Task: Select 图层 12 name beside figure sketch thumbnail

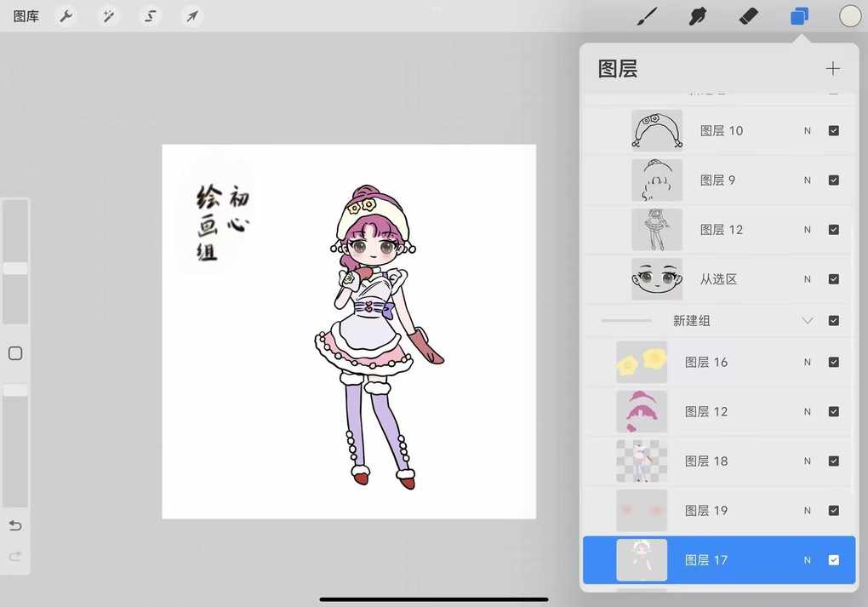Action: coord(722,229)
